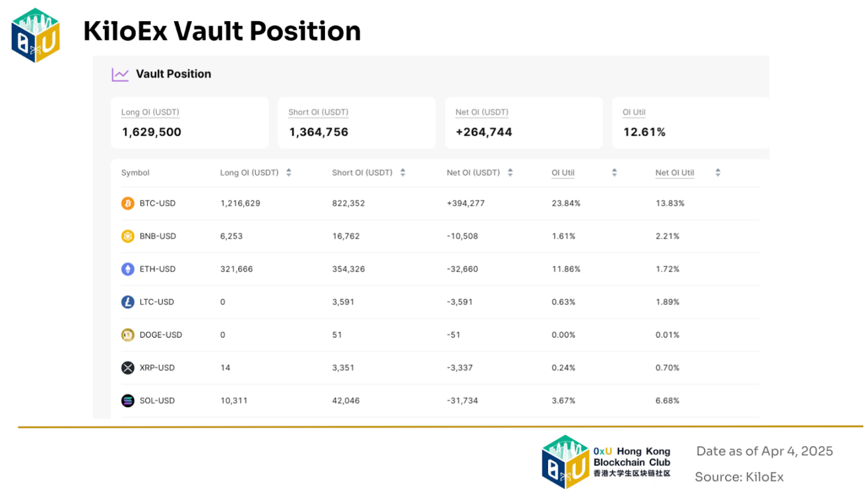Click the Bitcoin coin icon
Image resolution: width=868 pixels, height=489 pixels.
pyautogui.click(x=128, y=203)
